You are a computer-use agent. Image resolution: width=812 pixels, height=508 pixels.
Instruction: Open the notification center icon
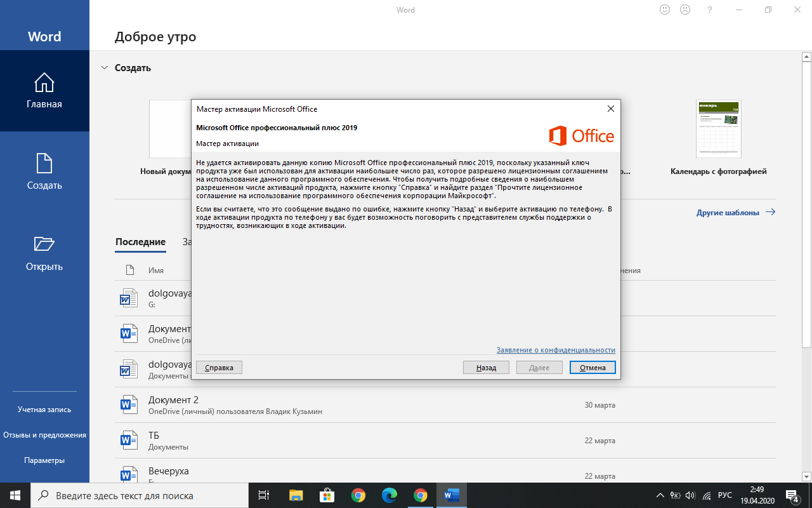click(x=792, y=495)
